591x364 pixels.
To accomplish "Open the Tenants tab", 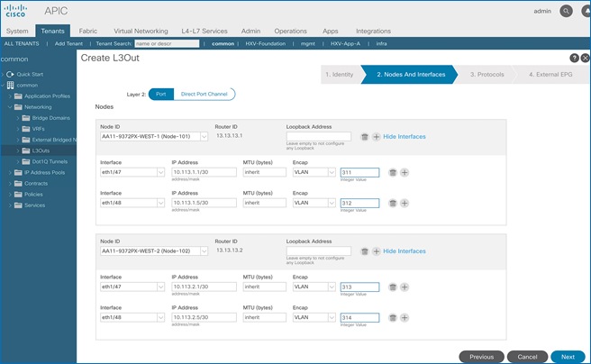I will 53,31.
